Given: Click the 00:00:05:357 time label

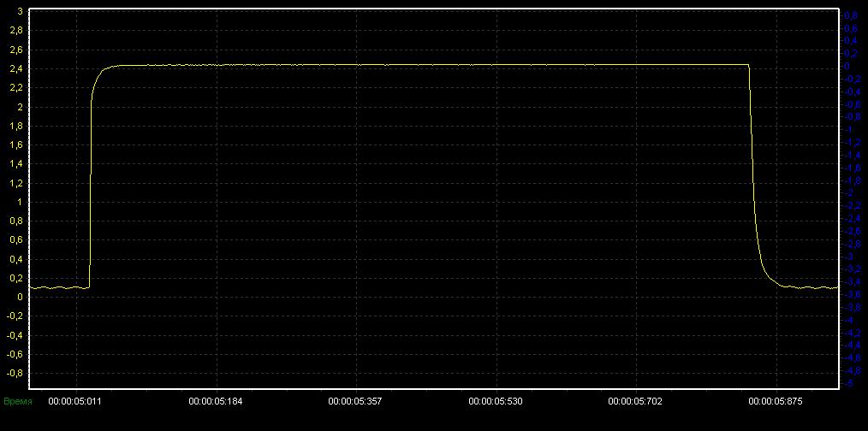Looking at the screenshot, I should 355,400.
